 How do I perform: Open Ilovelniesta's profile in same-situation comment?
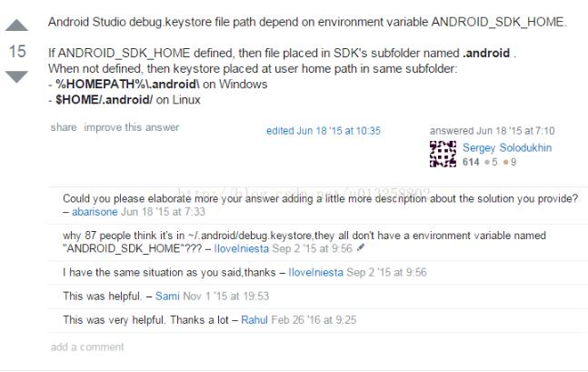tap(316, 272)
